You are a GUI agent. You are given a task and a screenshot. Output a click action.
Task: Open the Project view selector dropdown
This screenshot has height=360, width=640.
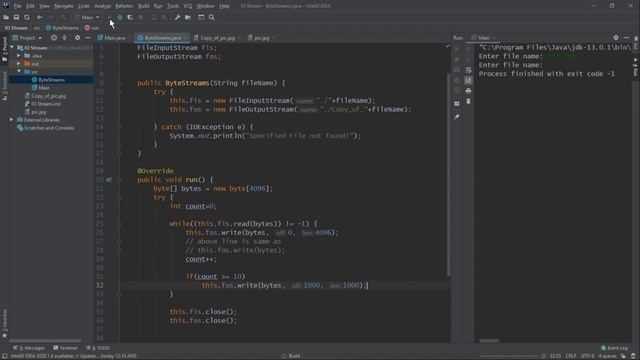(27, 38)
